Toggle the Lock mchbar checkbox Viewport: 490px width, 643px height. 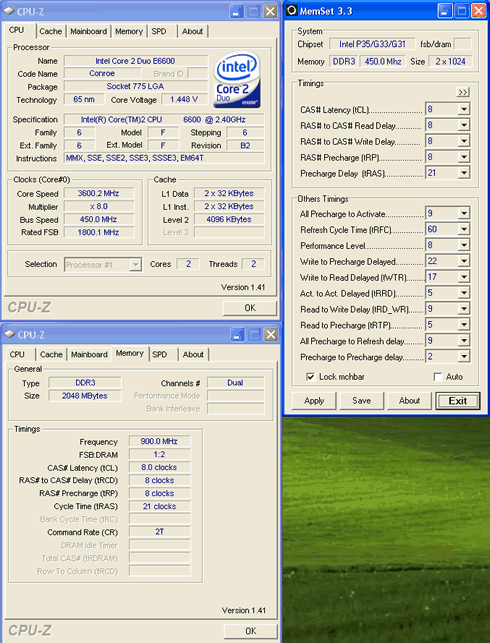[310, 376]
